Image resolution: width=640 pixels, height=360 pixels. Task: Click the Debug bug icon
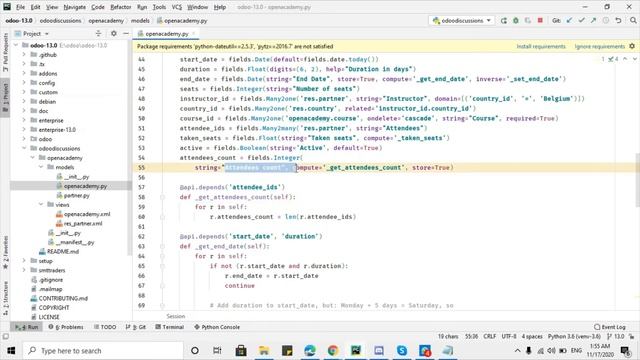pos(516,20)
